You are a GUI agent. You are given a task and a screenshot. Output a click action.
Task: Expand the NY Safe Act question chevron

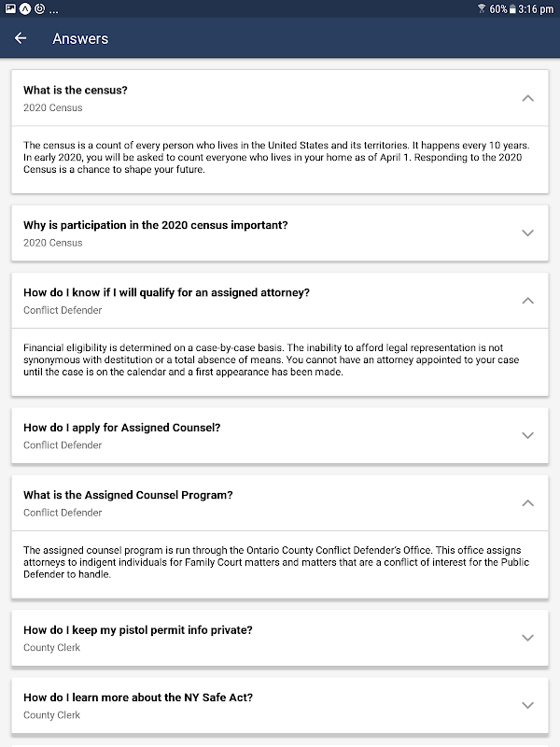click(x=527, y=705)
